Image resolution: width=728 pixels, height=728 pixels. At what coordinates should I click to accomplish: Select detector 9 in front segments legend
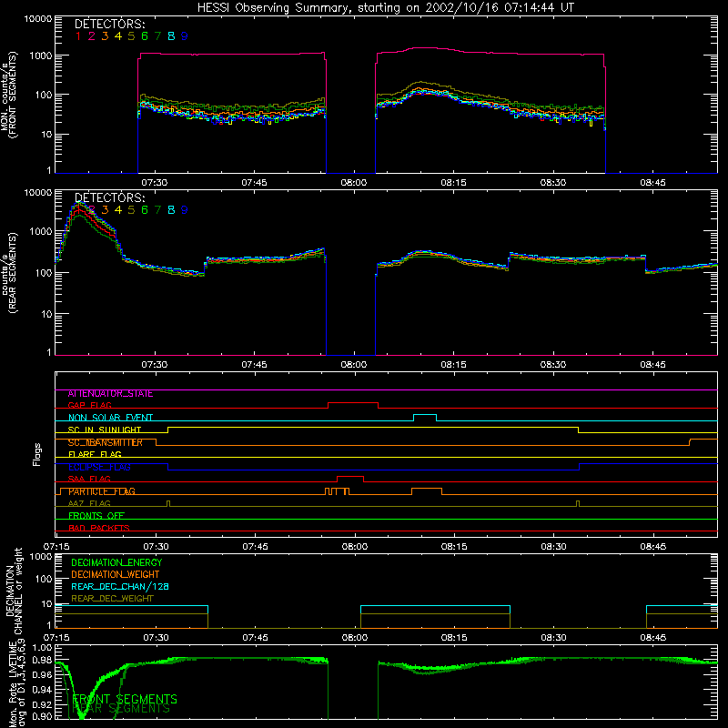coord(185,35)
